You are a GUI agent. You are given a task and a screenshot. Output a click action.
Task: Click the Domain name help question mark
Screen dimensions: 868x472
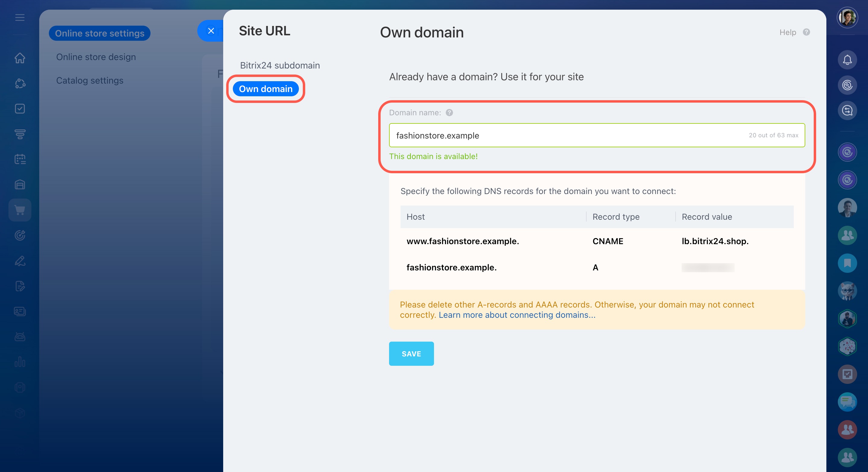[x=449, y=113]
